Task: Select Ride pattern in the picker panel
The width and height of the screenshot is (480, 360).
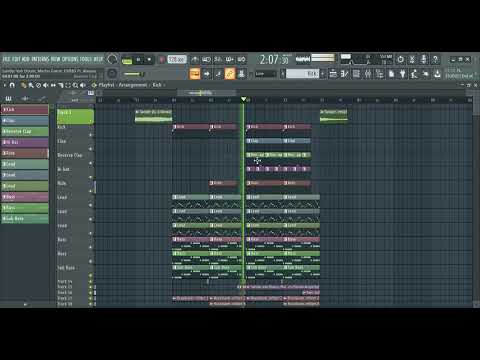Action: coord(25,153)
